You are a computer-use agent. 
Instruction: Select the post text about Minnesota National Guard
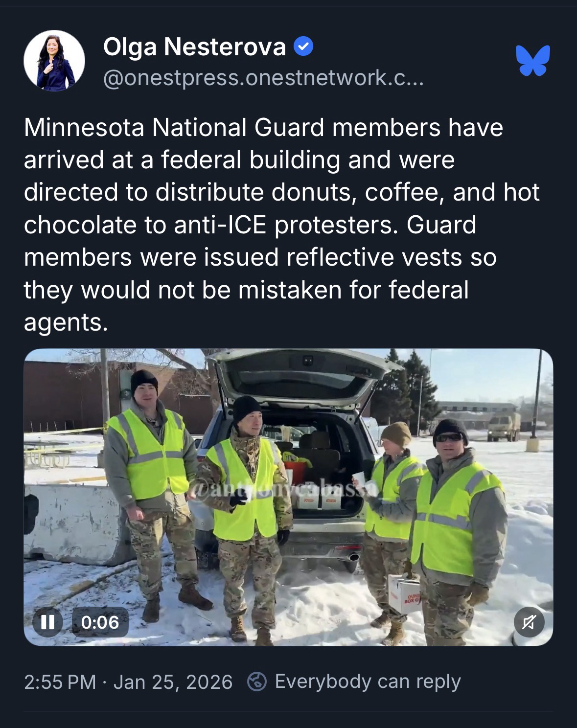coord(282,225)
